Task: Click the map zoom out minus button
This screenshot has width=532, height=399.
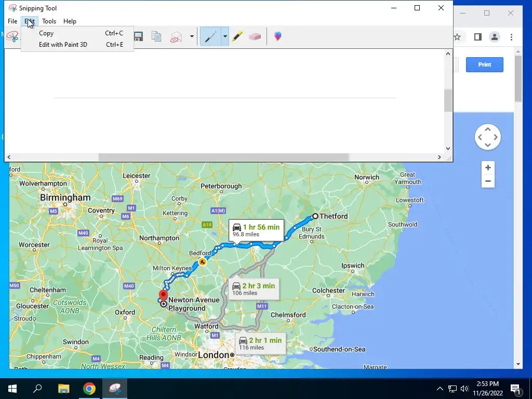Action: [488, 181]
